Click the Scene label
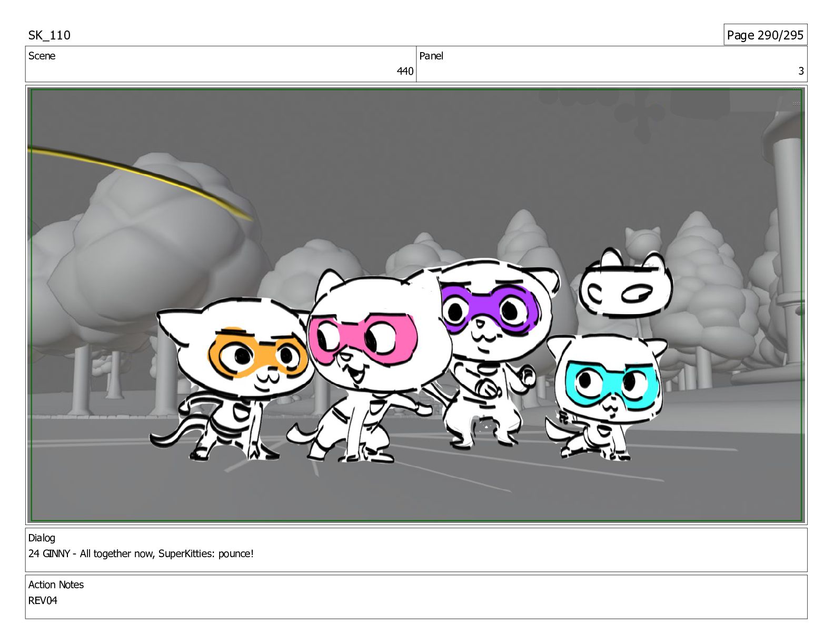This screenshot has width=834, height=644. (42, 56)
